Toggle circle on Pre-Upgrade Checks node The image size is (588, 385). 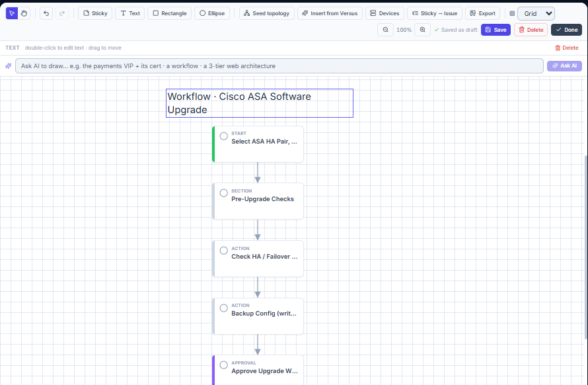(223, 193)
